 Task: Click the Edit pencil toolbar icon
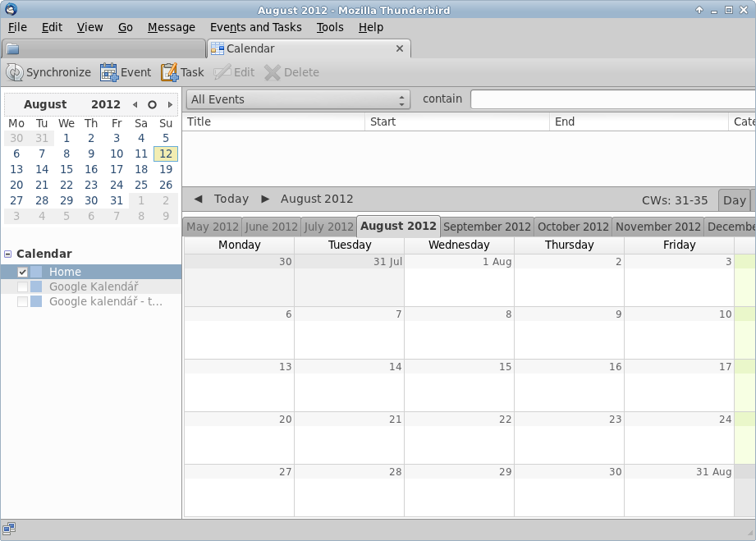coord(222,72)
